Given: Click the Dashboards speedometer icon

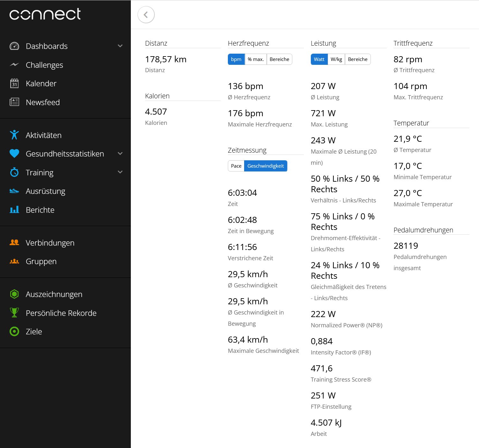Looking at the screenshot, I should click(x=14, y=46).
